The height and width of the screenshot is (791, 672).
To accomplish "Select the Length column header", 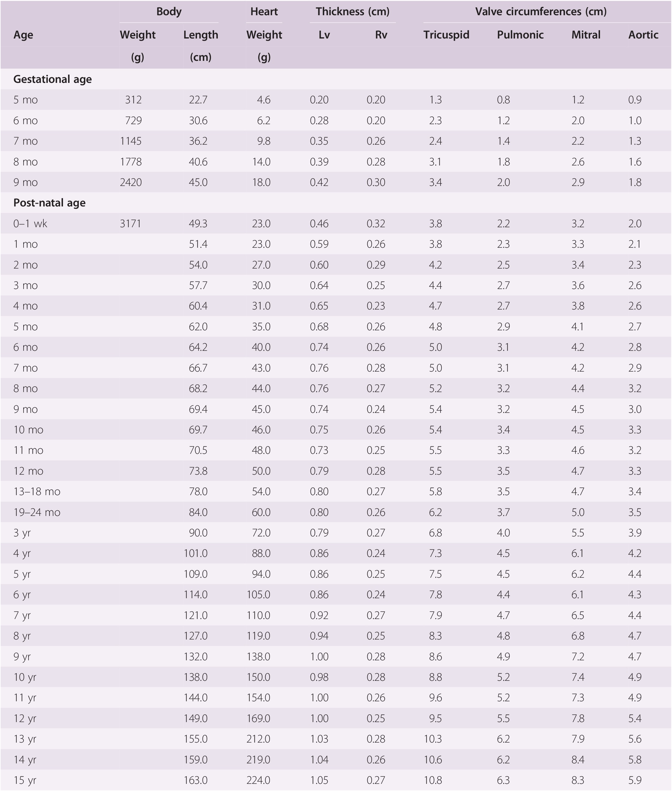I will tap(201, 35).
